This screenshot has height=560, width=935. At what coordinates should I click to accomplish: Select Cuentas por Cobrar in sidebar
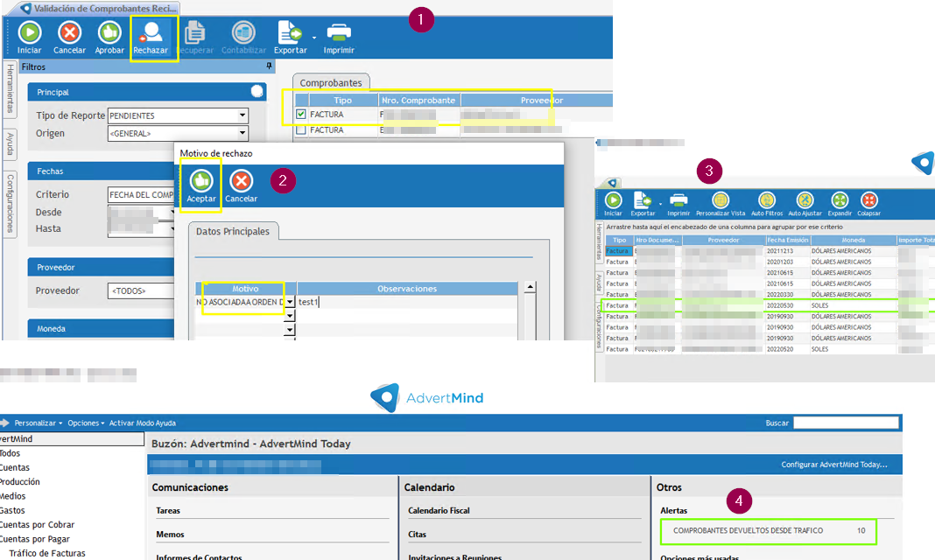(x=37, y=525)
